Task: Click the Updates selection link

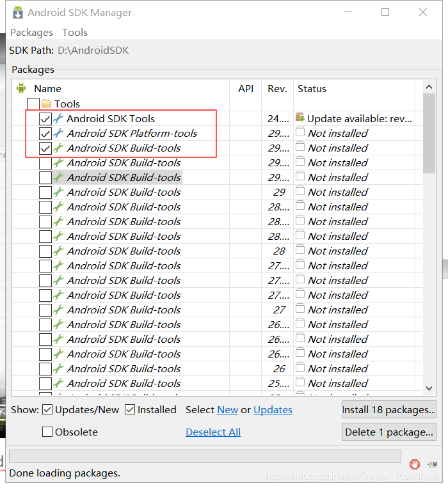Action: point(273,409)
